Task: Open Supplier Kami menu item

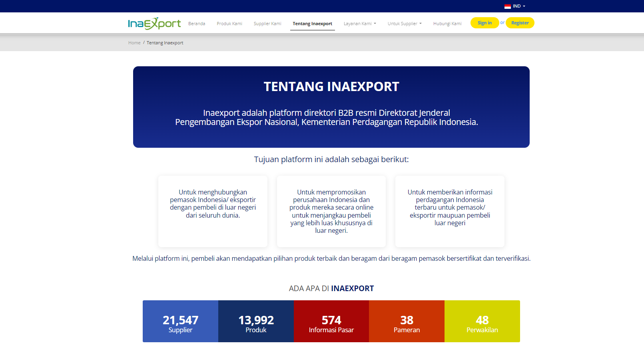Action: (x=267, y=24)
